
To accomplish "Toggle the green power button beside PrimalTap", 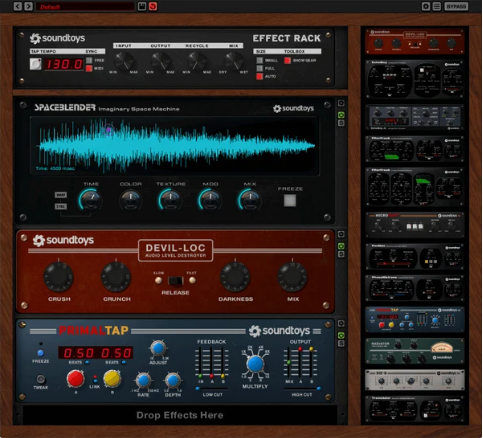I will click(341, 335).
